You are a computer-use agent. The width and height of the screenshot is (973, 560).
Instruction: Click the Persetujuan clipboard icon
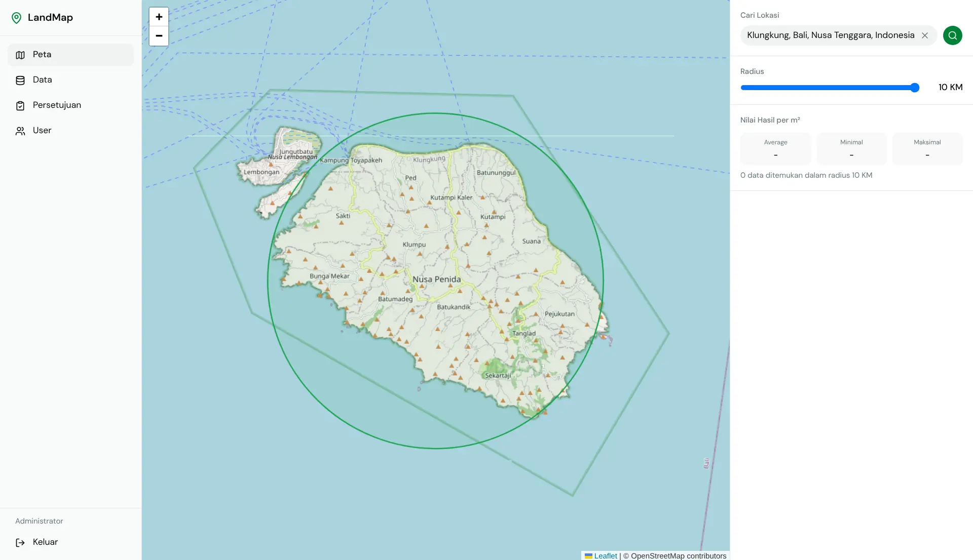20,105
